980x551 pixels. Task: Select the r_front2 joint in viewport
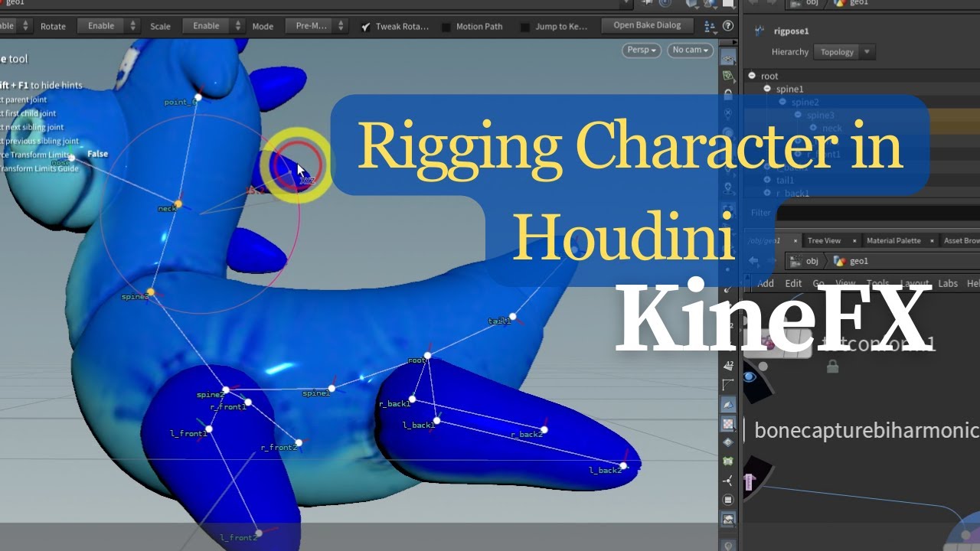coord(299,442)
